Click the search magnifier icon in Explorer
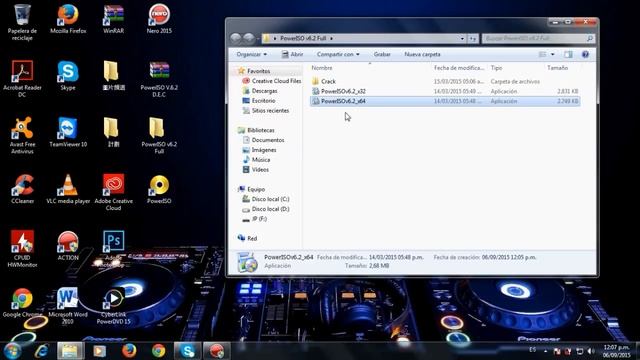Screen dimensions: 640x360 tap(589, 38)
